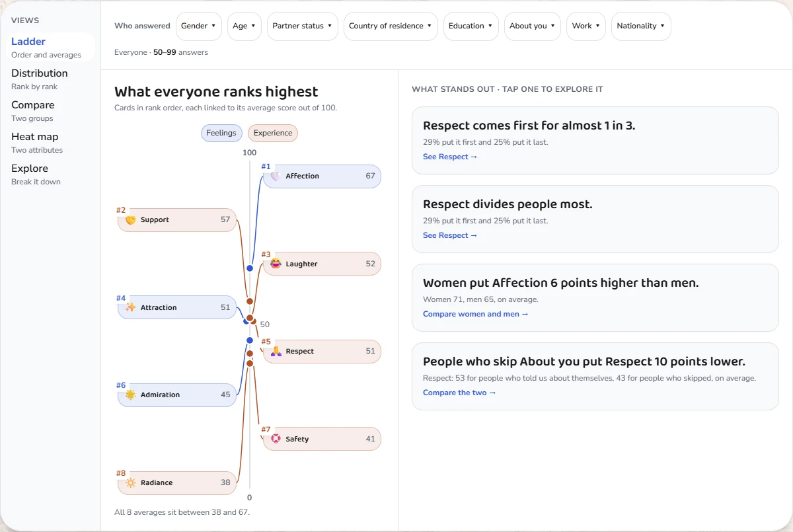Switch to the Heat map view
Image resolution: width=793 pixels, height=532 pixels.
pyautogui.click(x=51, y=143)
